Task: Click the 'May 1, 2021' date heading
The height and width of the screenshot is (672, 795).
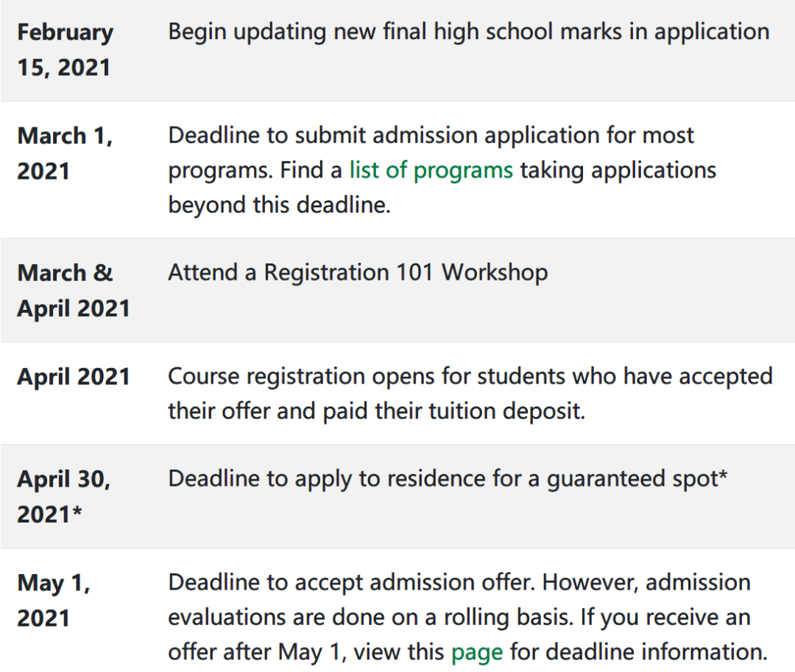Action: 54,601
